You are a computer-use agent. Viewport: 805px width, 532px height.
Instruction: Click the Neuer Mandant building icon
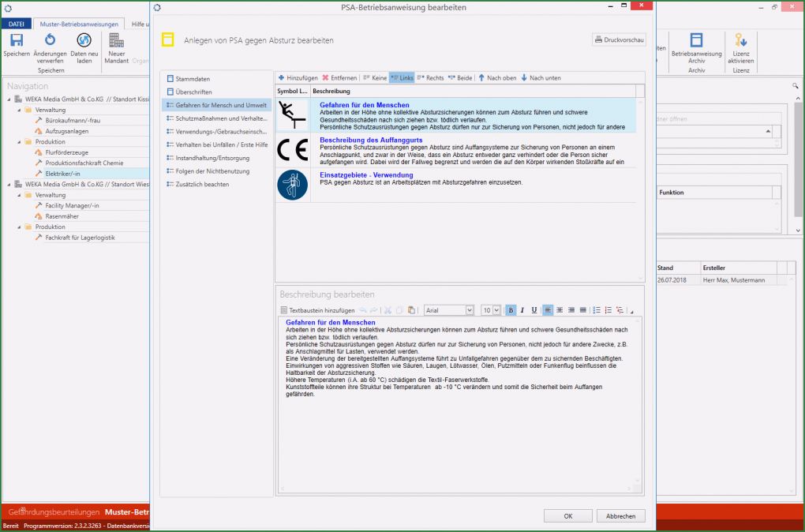(116, 40)
